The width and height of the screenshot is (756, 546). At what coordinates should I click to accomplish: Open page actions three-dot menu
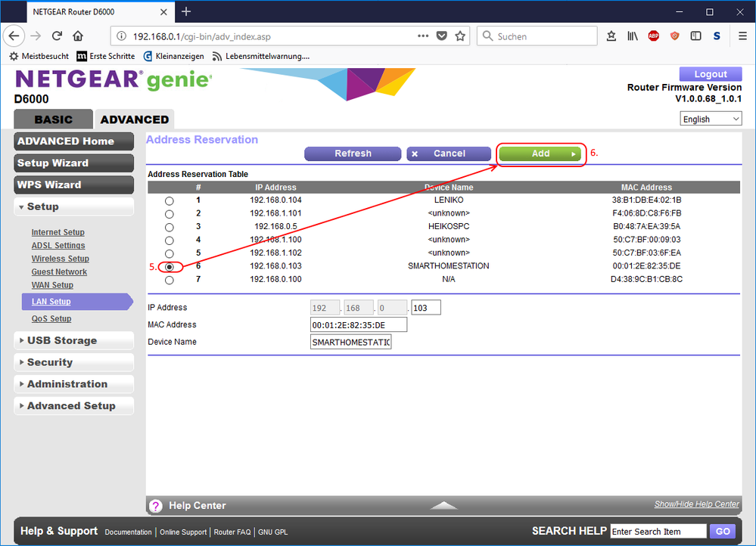(423, 36)
